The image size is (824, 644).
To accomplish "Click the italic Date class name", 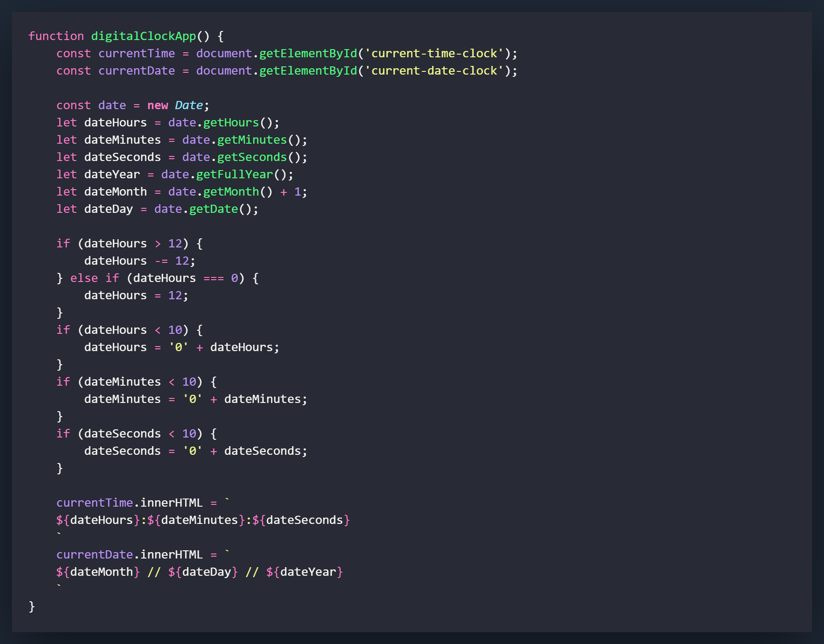I will [x=189, y=106].
